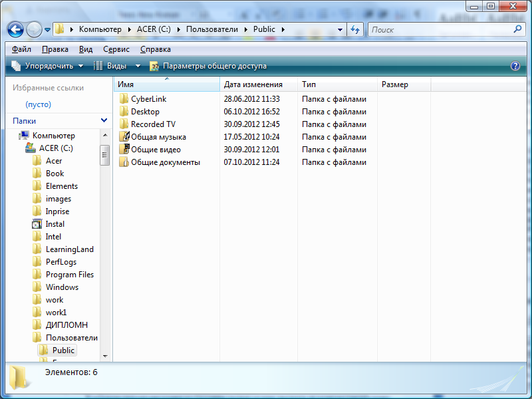The image size is (532, 399).
Task: Sort by Дата изменения column header
Action: click(x=253, y=84)
